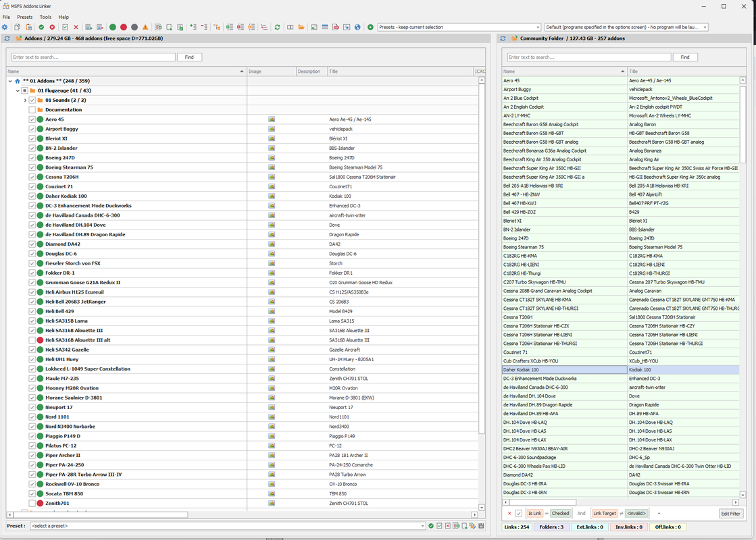Toggle the Documentation folder checkbox
Screen dimensions: 756x540
point(32,110)
